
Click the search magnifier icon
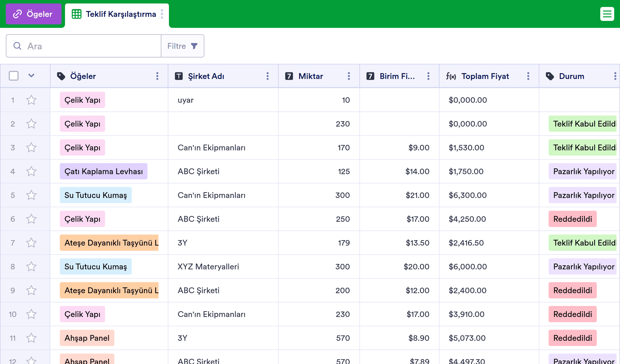click(17, 46)
